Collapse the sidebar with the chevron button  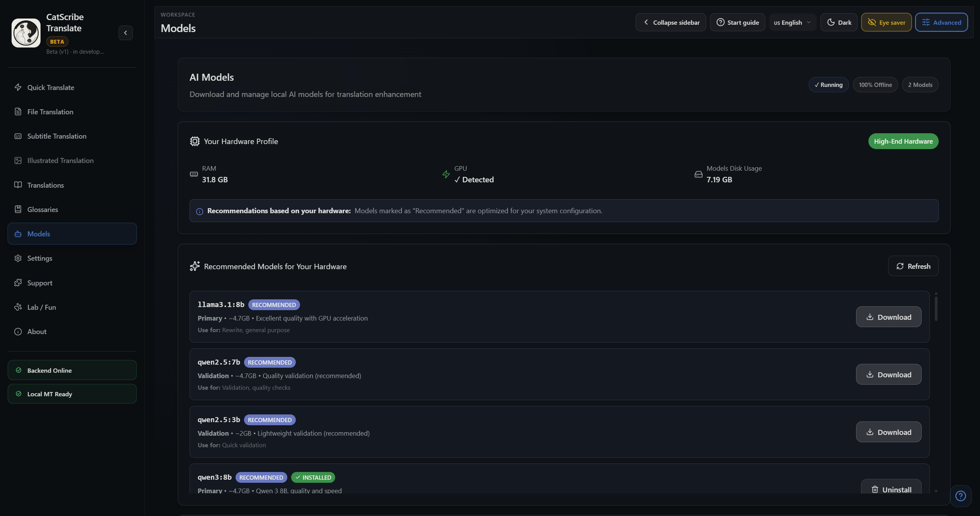click(125, 32)
